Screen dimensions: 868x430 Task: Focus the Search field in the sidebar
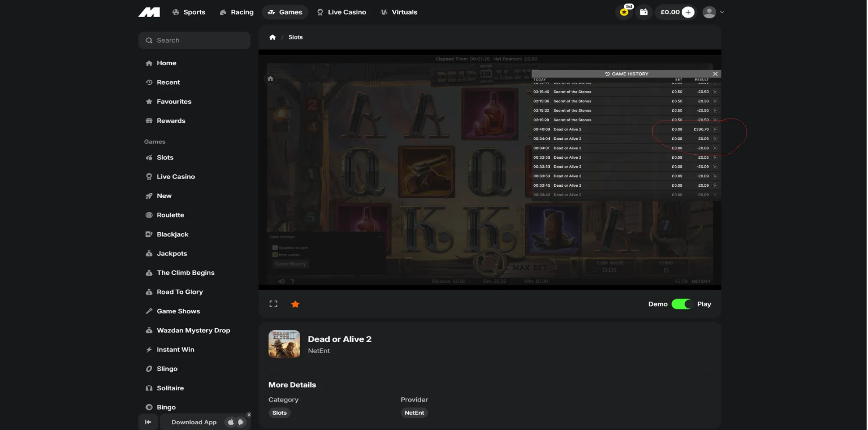click(x=195, y=40)
